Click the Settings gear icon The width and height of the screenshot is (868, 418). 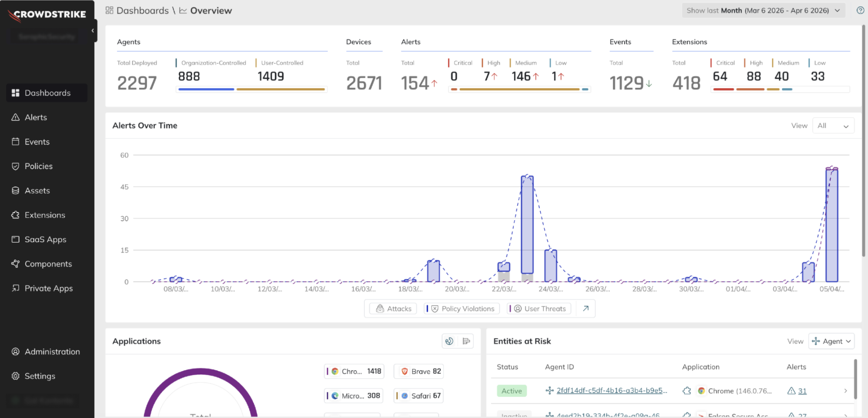tap(16, 376)
